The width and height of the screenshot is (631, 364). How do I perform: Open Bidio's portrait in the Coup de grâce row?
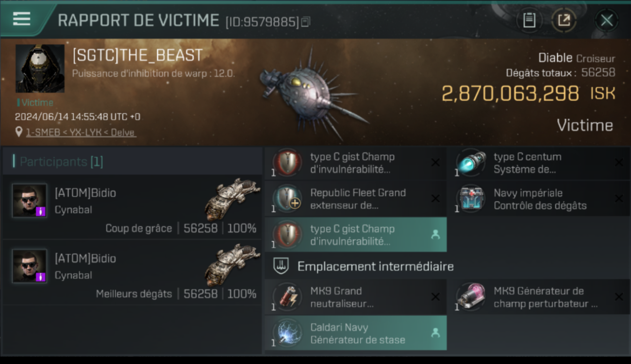[x=30, y=200]
